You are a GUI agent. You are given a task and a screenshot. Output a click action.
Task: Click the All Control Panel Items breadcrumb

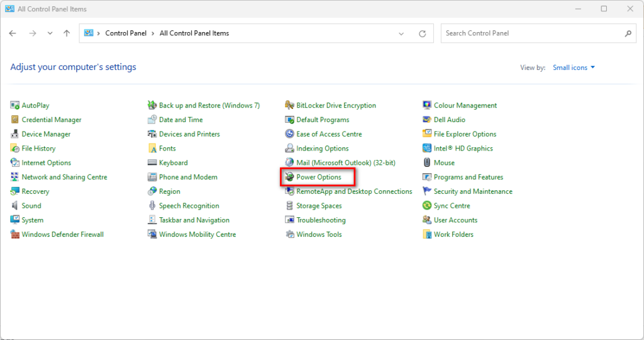click(194, 33)
